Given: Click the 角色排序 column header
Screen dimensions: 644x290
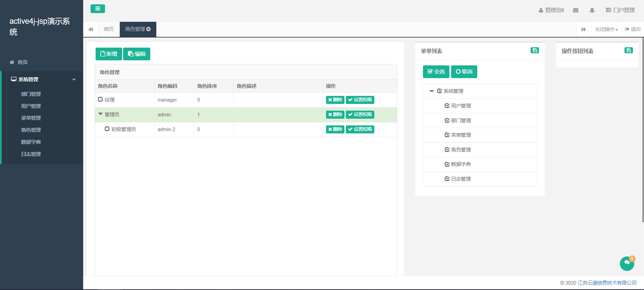Looking at the screenshot, I should click(x=214, y=86).
